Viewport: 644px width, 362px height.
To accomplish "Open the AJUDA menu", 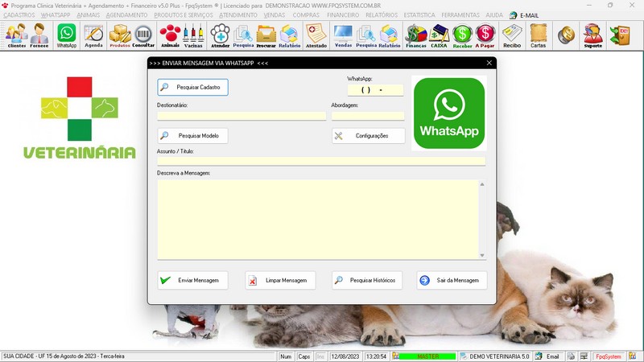I will pyautogui.click(x=494, y=14).
